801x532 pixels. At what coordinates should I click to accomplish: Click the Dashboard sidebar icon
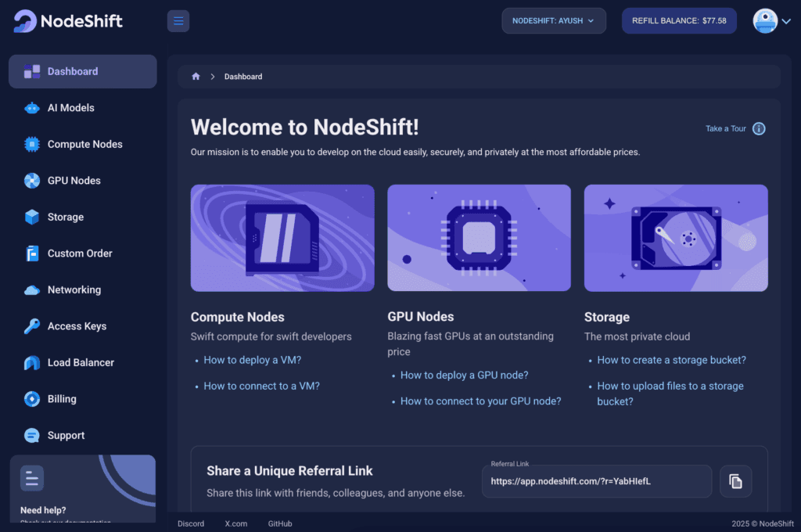pos(31,71)
